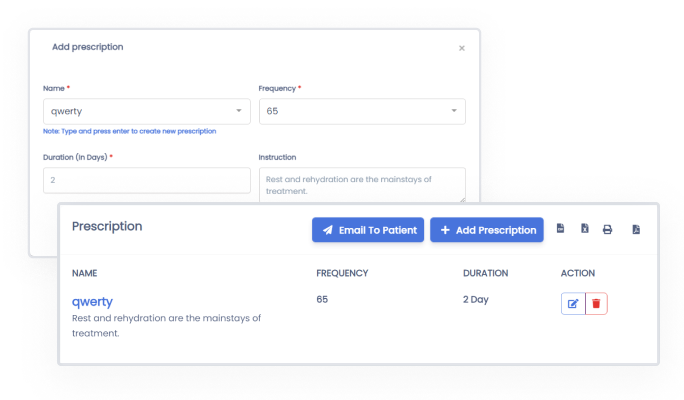Click the Email To Patient button
Viewport: 684px width, 400px height.
click(x=368, y=230)
